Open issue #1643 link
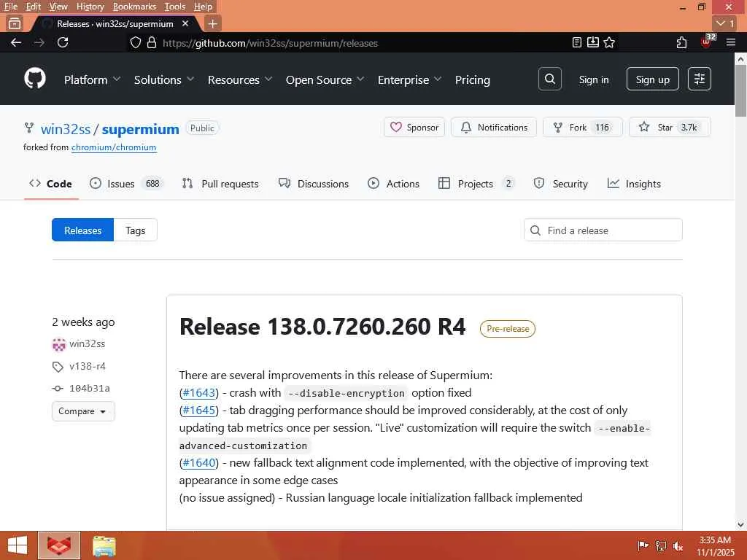This screenshot has width=747, height=560. (x=199, y=393)
